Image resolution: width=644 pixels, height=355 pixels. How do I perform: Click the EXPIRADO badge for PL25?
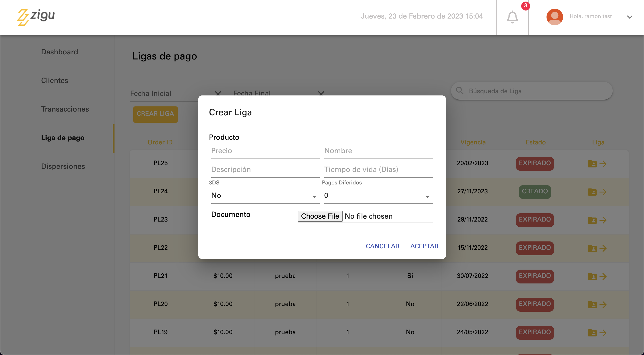(x=534, y=163)
